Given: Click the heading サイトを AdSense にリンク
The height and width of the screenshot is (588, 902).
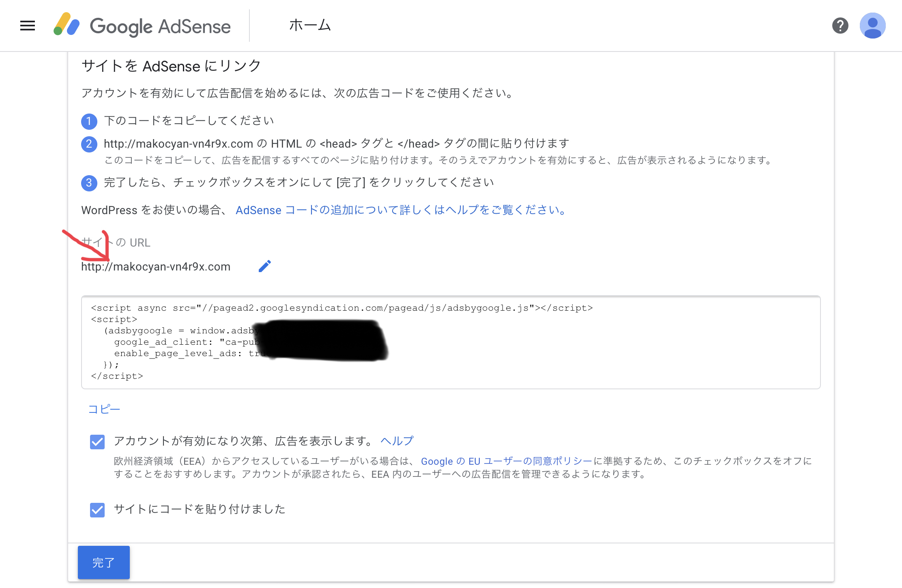Looking at the screenshot, I should pyautogui.click(x=171, y=66).
